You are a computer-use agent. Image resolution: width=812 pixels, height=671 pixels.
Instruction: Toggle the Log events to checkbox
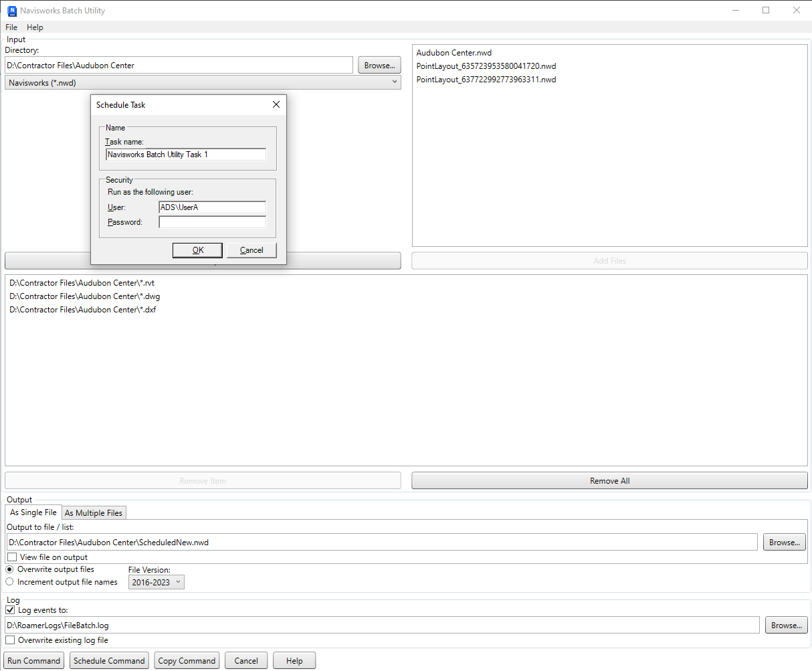click(10, 610)
